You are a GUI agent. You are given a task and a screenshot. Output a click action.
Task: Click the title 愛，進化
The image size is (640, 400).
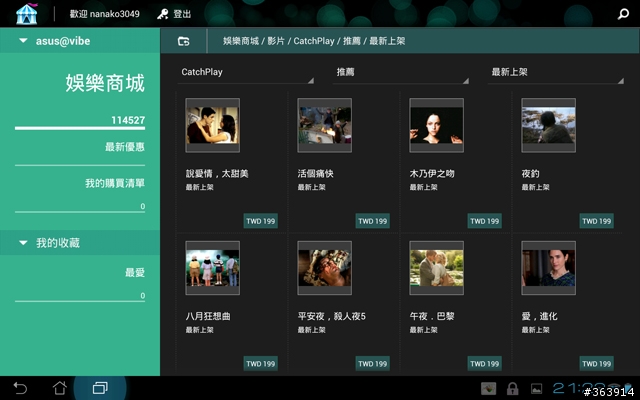[539, 316]
